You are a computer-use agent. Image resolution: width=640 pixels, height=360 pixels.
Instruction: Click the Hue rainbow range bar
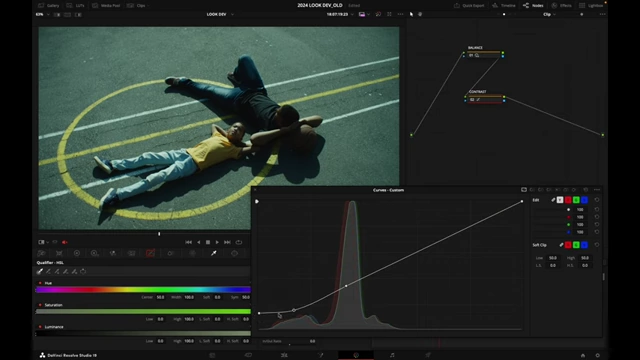click(143, 290)
